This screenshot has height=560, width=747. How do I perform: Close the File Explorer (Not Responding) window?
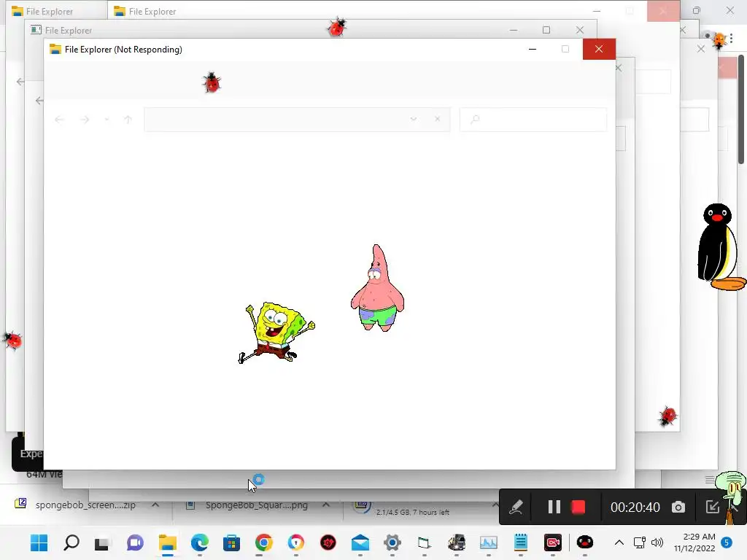pyautogui.click(x=599, y=49)
